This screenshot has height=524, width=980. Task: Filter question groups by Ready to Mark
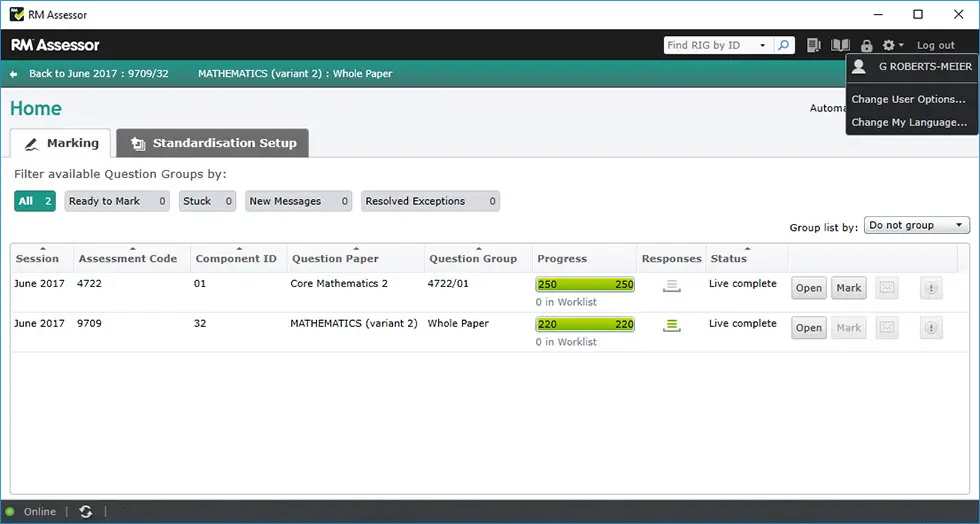(x=117, y=201)
